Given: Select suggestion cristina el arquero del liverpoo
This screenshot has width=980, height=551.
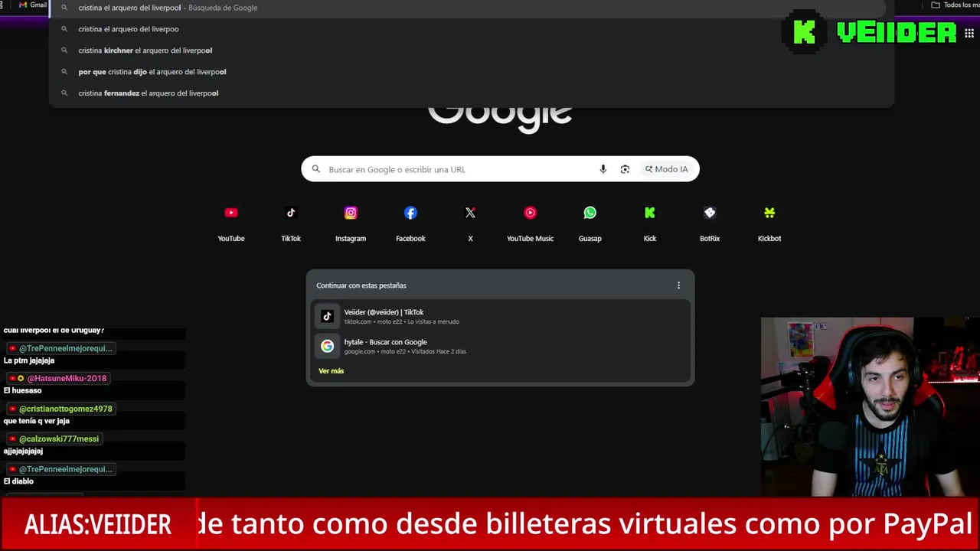Looking at the screenshot, I should [x=472, y=29].
